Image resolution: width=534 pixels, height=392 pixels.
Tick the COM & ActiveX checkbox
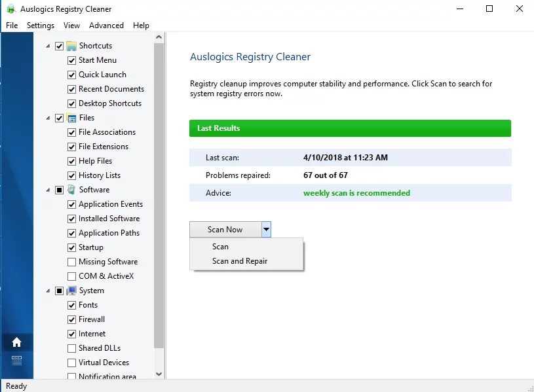point(71,276)
